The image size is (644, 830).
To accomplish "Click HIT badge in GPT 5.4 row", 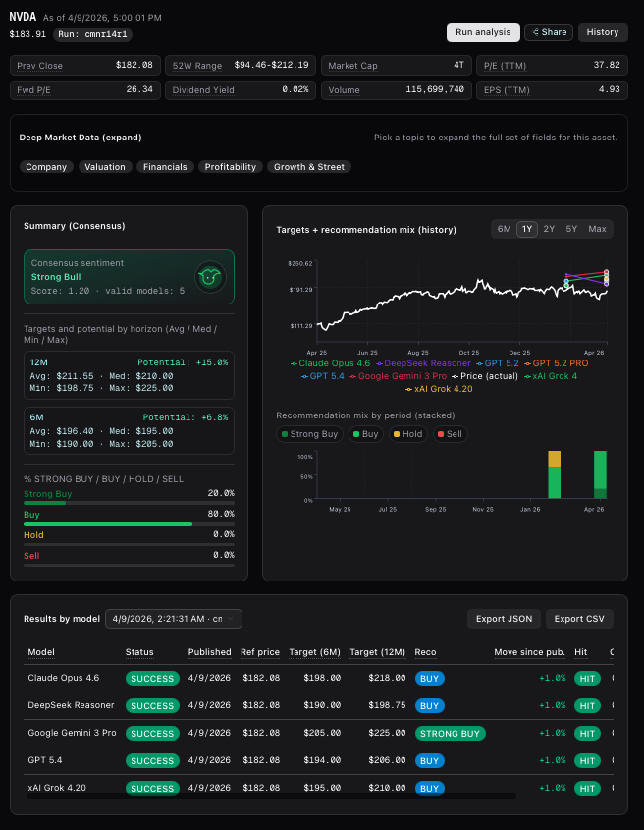I will point(587,761).
